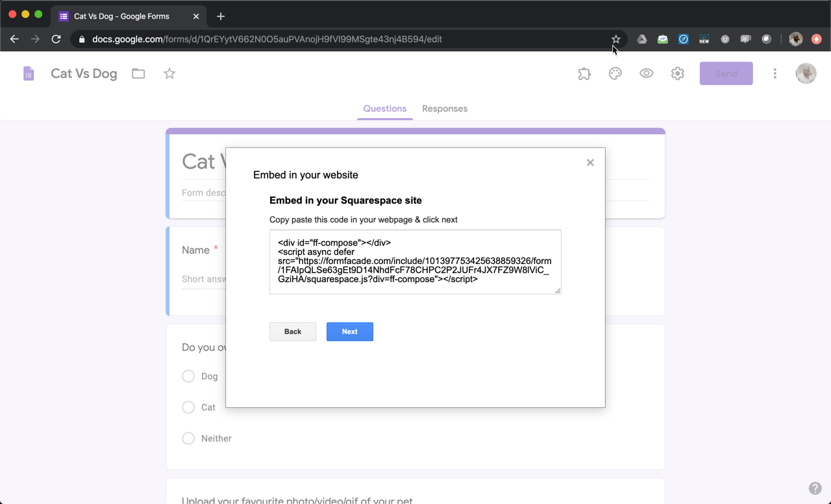Click inside the embed code text box
Image resolution: width=831 pixels, height=504 pixels.
[415, 261]
